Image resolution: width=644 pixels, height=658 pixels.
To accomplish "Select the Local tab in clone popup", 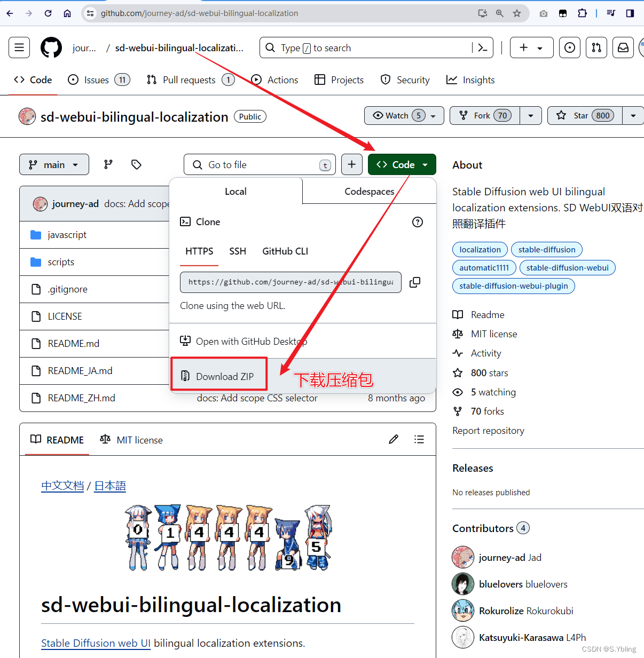I will [235, 192].
